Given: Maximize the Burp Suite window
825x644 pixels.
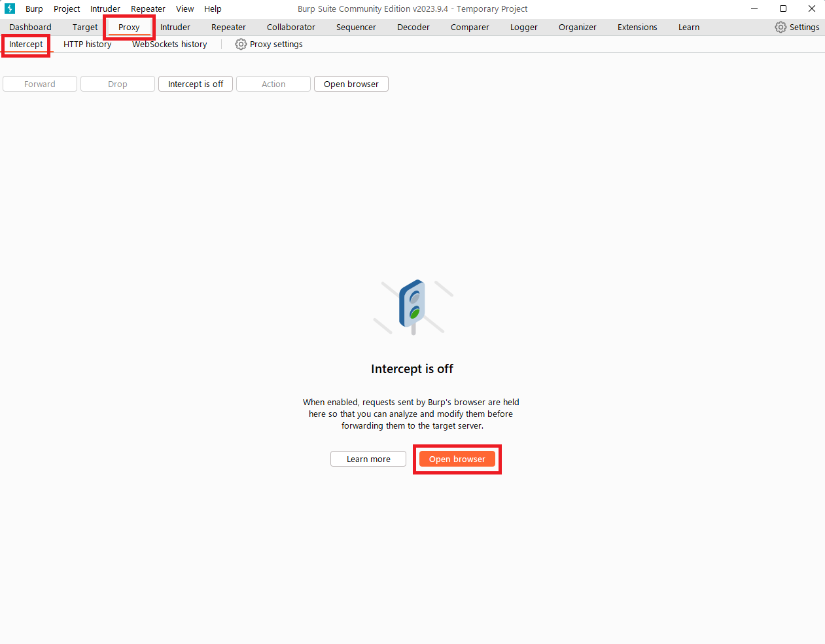Looking at the screenshot, I should pos(783,9).
